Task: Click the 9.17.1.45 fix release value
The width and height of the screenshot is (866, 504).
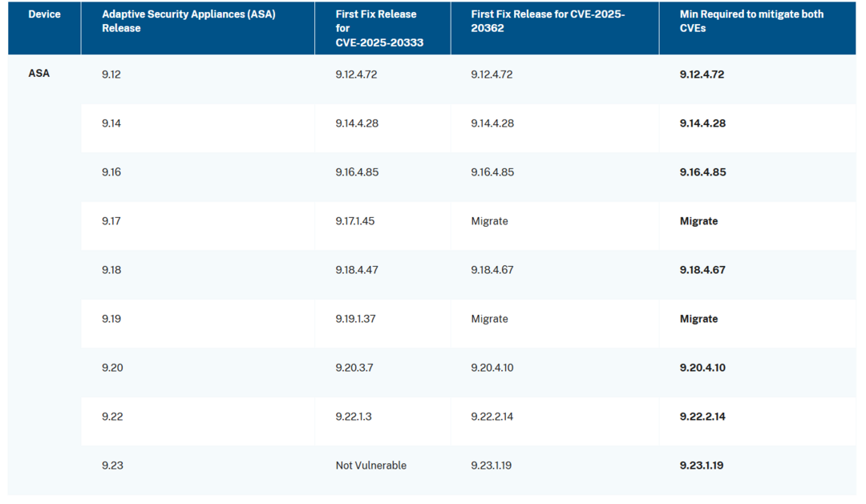Action: (x=355, y=221)
